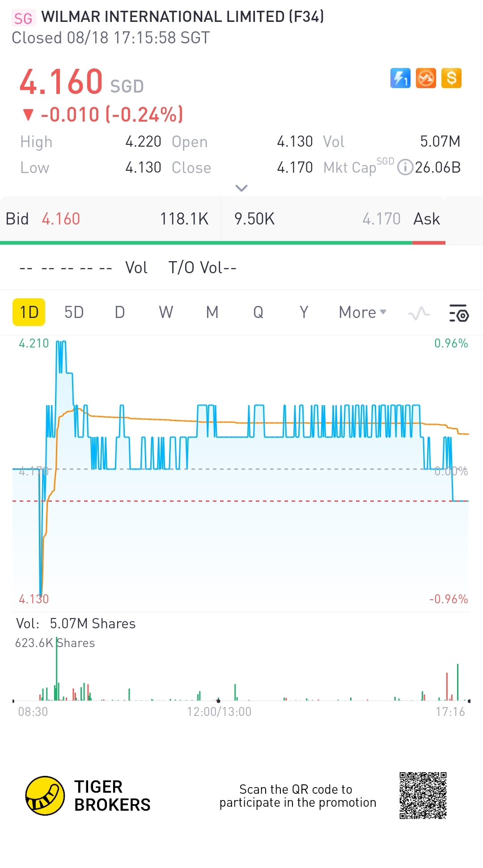This screenshot has height=868, width=483.
Task: Expand quote details with the chevron
Action: point(241,188)
